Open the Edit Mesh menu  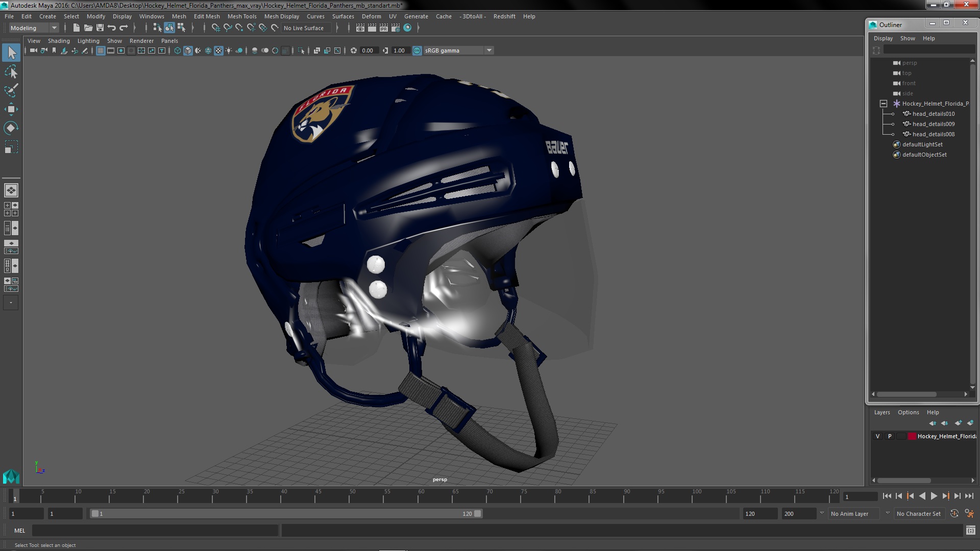pyautogui.click(x=207, y=16)
